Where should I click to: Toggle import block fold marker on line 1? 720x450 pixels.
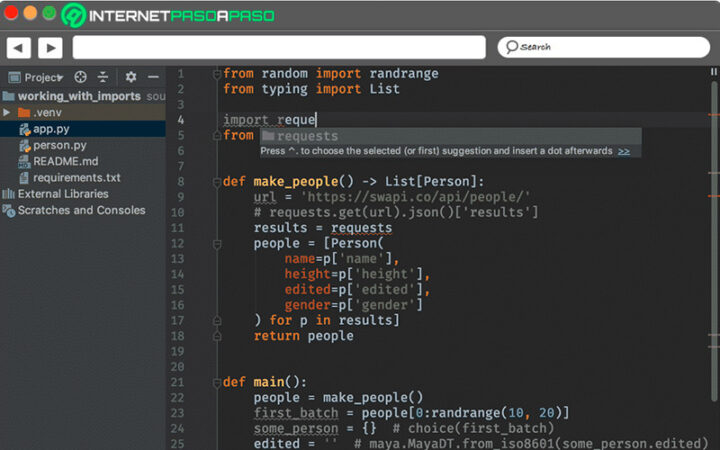click(x=215, y=74)
